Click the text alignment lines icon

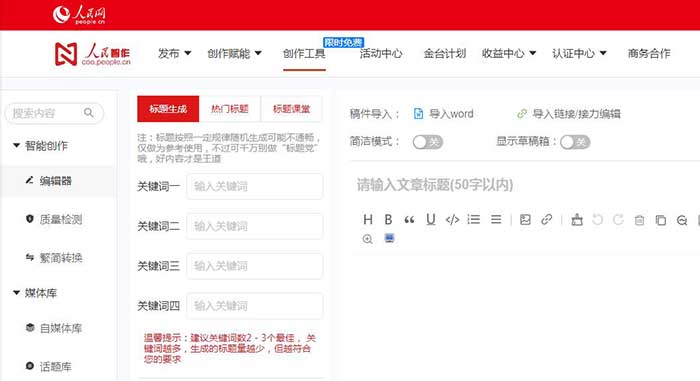point(496,219)
